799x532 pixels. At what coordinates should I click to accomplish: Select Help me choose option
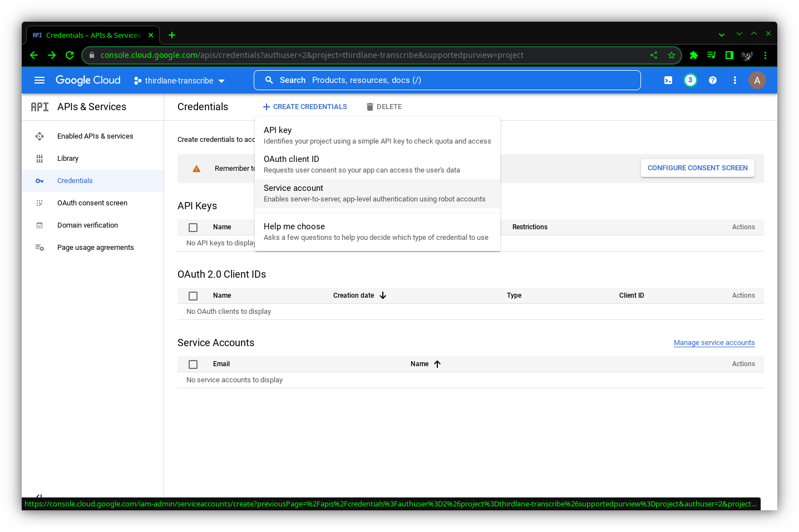pyautogui.click(x=377, y=232)
